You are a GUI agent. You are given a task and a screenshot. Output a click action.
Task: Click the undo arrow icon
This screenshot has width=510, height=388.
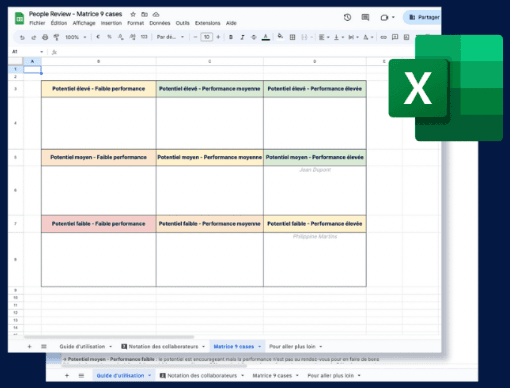[22, 37]
